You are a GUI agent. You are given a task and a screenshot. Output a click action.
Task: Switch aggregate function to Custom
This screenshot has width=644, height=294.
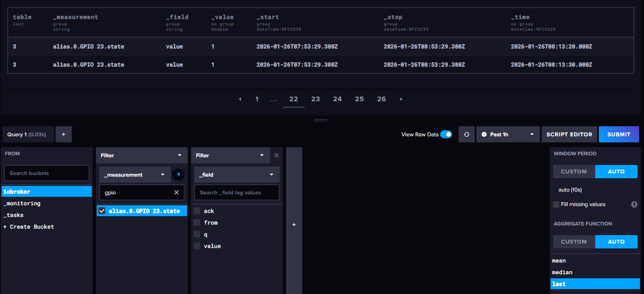click(574, 242)
